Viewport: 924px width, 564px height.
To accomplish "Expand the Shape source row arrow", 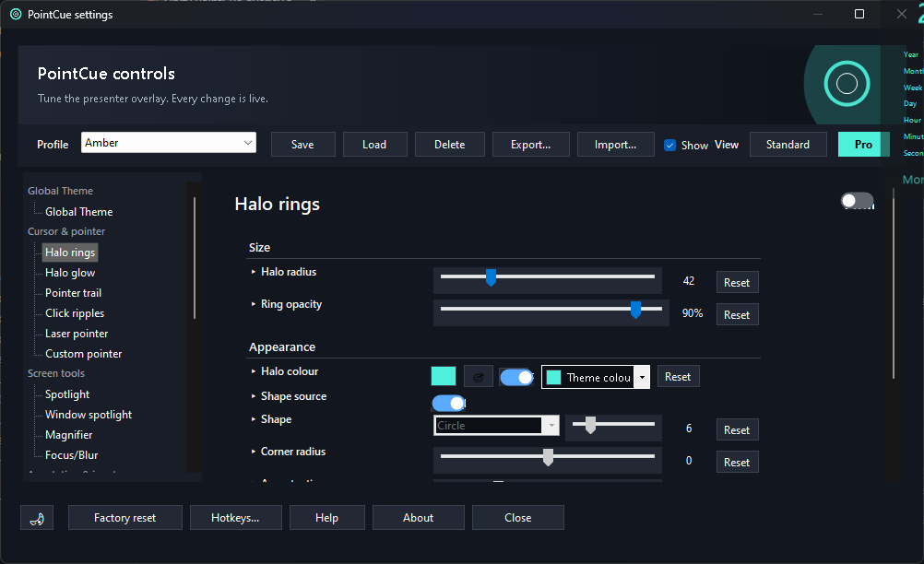I will [254, 396].
